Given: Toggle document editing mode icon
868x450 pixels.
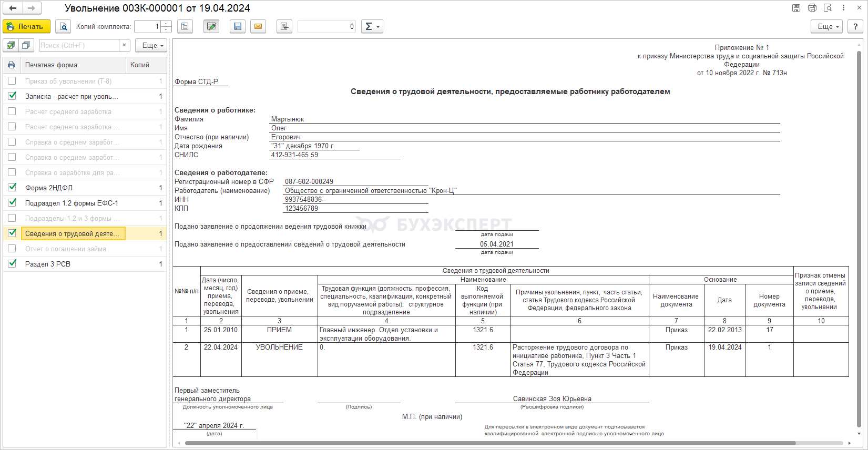Looking at the screenshot, I should [x=211, y=26].
